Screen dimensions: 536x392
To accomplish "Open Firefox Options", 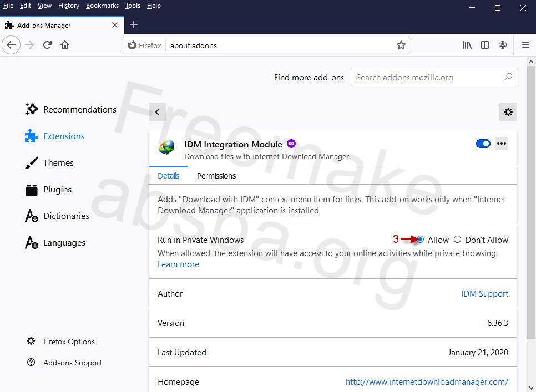I will coord(61,342).
